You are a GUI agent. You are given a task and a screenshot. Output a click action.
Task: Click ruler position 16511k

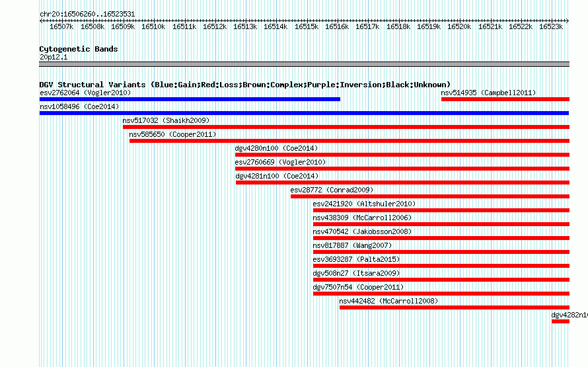click(x=184, y=26)
